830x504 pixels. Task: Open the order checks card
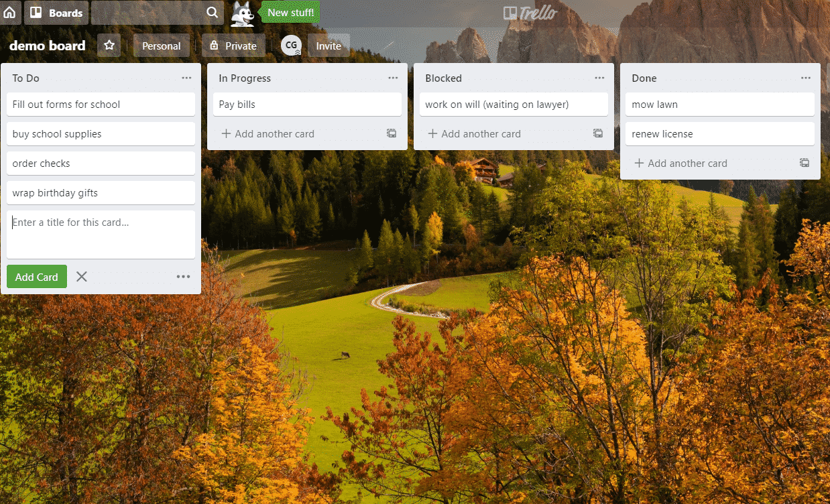[101, 164]
